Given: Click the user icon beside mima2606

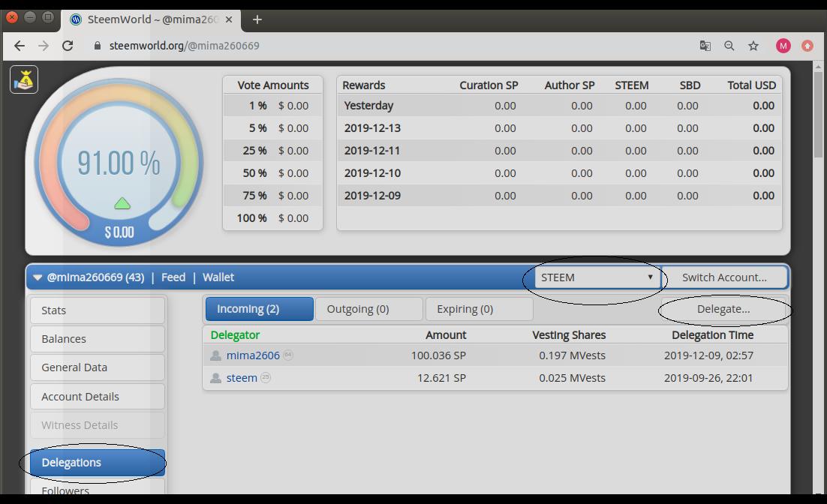Looking at the screenshot, I should 216,355.
